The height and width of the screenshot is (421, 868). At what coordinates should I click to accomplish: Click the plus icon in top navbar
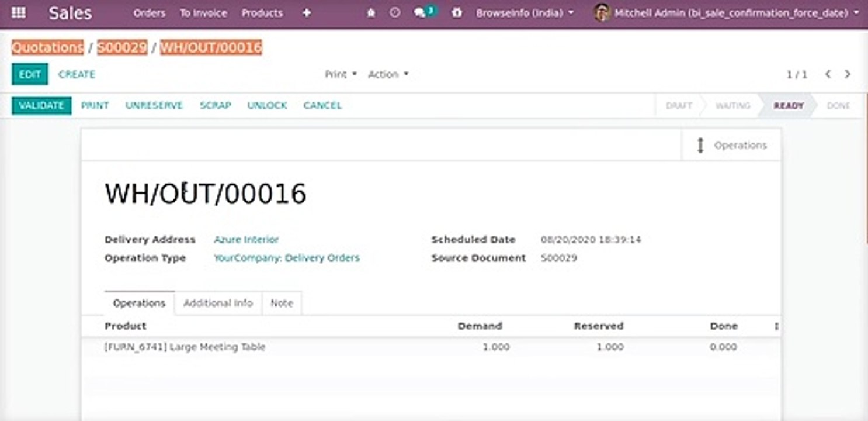[307, 13]
